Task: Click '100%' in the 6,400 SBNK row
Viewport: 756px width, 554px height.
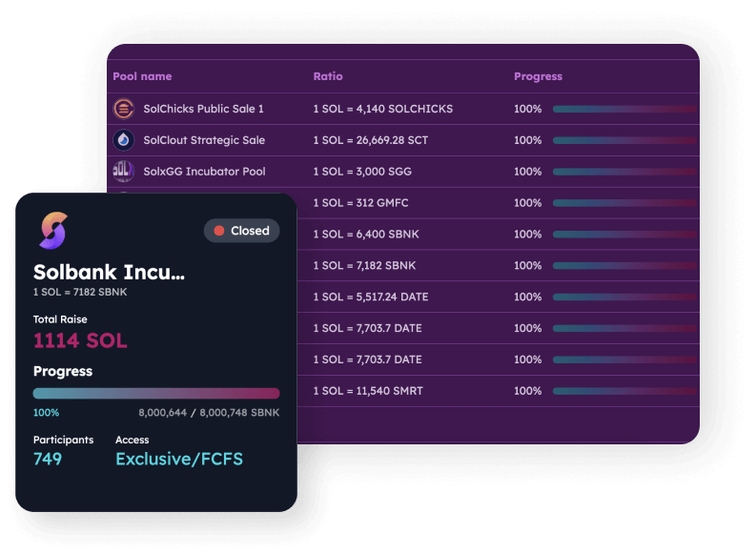Action: [527, 235]
